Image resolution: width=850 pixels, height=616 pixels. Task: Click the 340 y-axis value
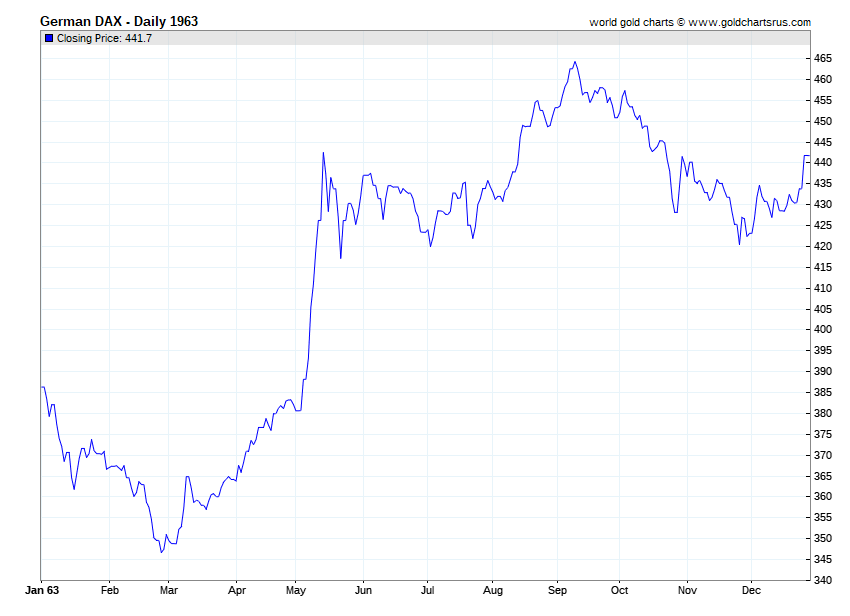pos(822,580)
